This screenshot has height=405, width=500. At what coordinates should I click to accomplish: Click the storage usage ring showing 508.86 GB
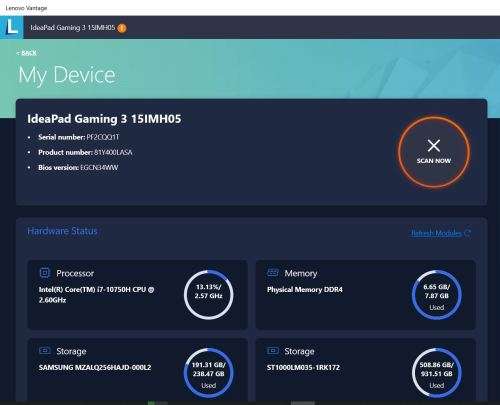click(x=437, y=373)
